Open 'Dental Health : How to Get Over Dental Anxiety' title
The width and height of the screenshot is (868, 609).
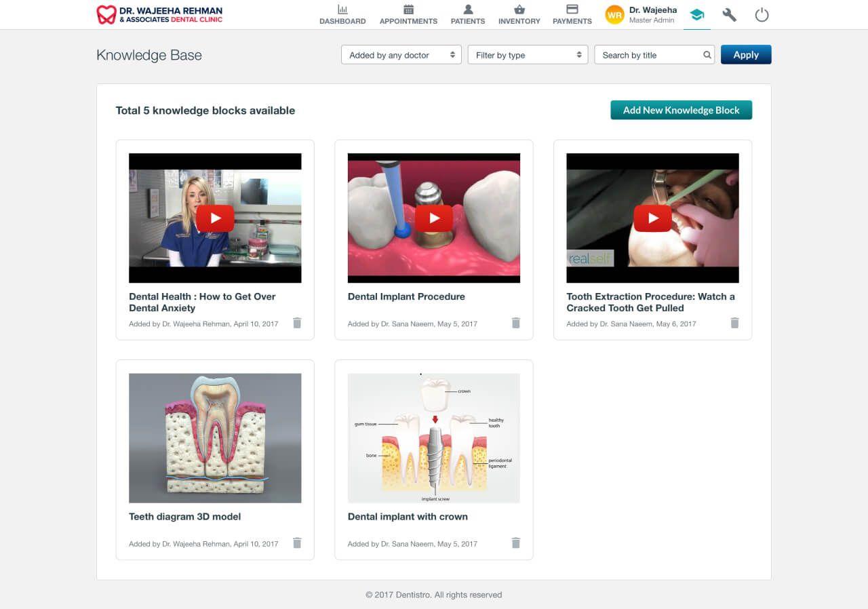click(x=202, y=302)
